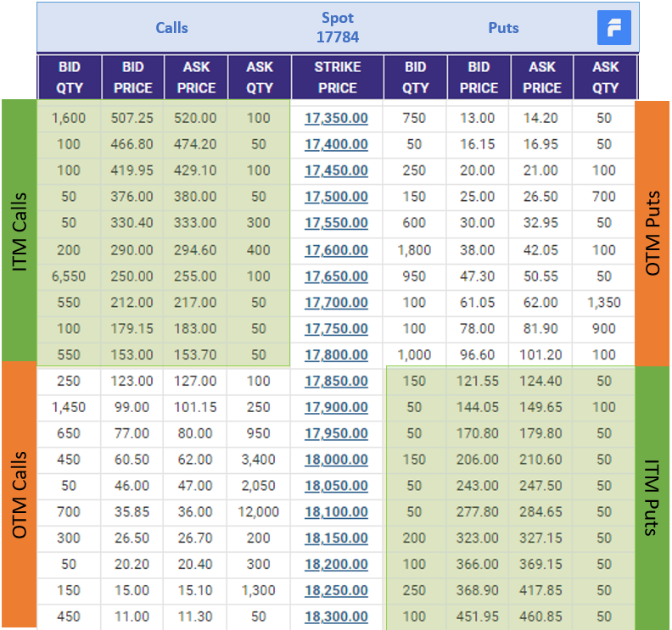Select put ask price 369.15
The image size is (672, 630).
pyautogui.click(x=540, y=564)
